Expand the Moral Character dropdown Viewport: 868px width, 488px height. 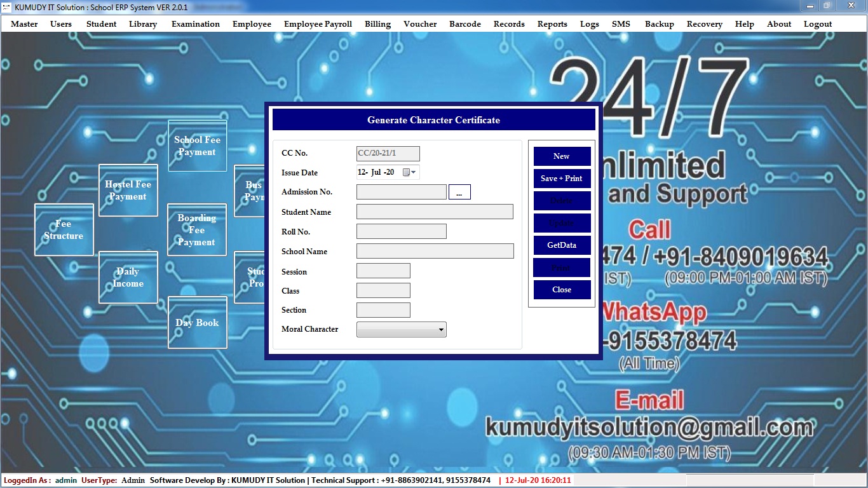(441, 330)
